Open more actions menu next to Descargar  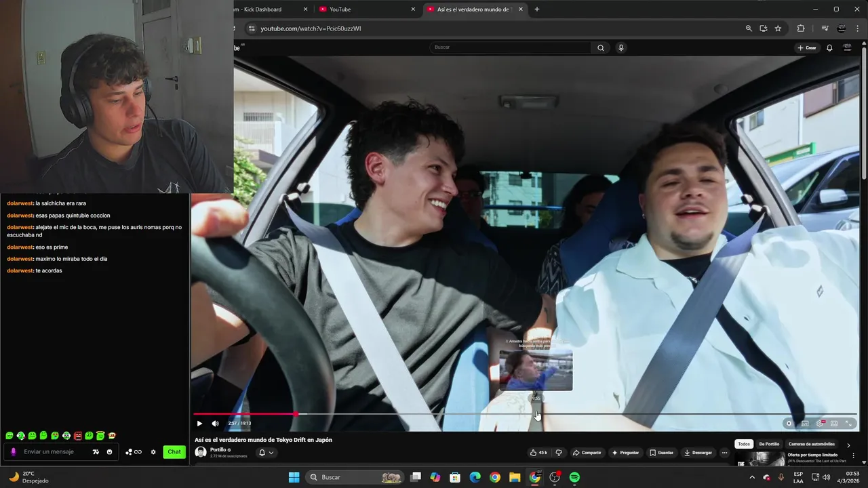[x=725, y=453]
